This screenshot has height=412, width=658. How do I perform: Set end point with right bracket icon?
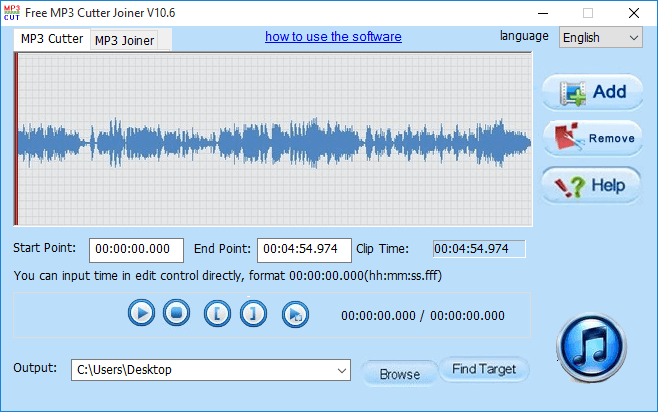(253, 313)
